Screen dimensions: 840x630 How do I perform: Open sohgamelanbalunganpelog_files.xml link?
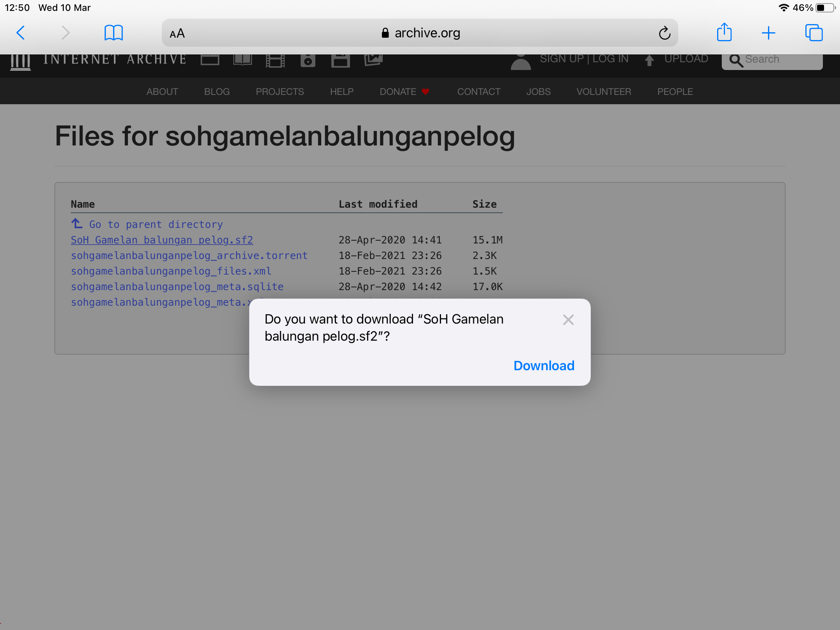coord(171,271)
